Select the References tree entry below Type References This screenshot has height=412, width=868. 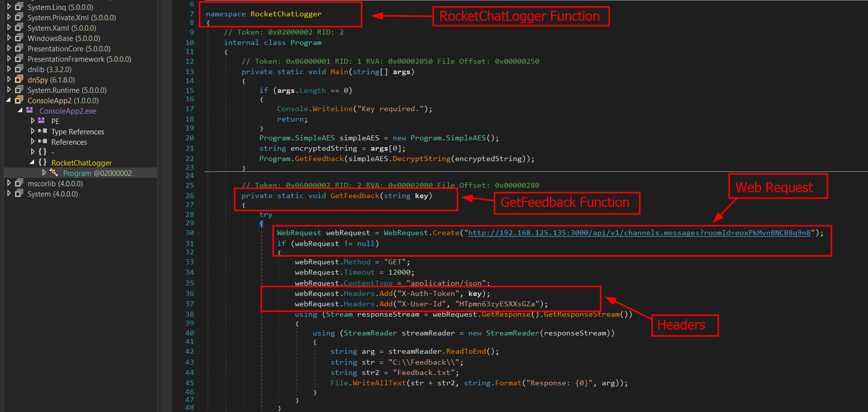pos(69,142)
